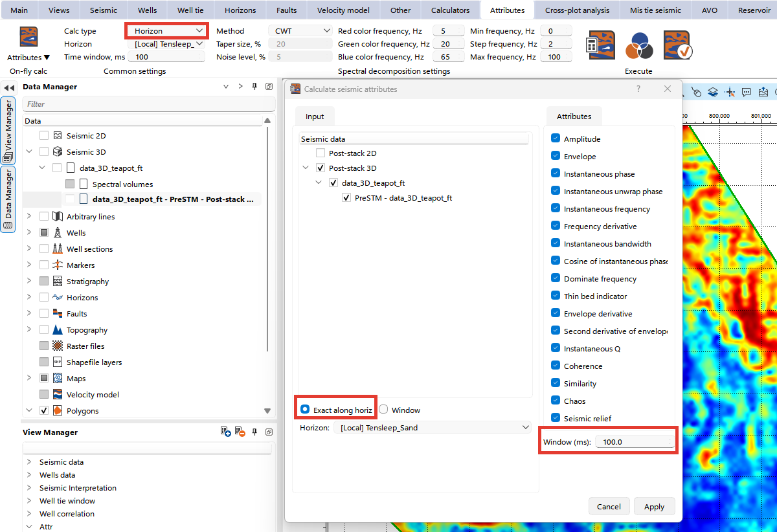The image size is (777, 532).
Task: Click the Apply button
Action: 654,507
